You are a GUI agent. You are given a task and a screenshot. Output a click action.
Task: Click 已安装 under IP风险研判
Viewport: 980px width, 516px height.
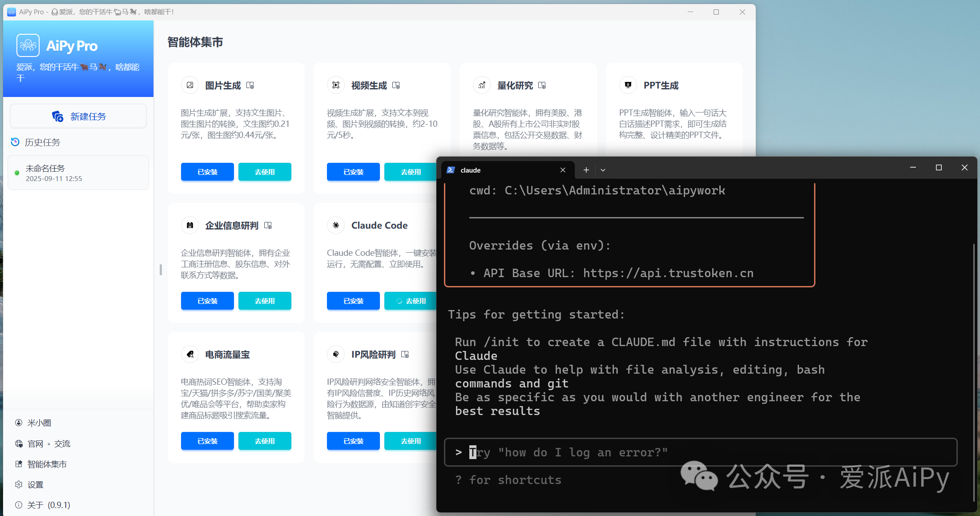pos(353,441)
